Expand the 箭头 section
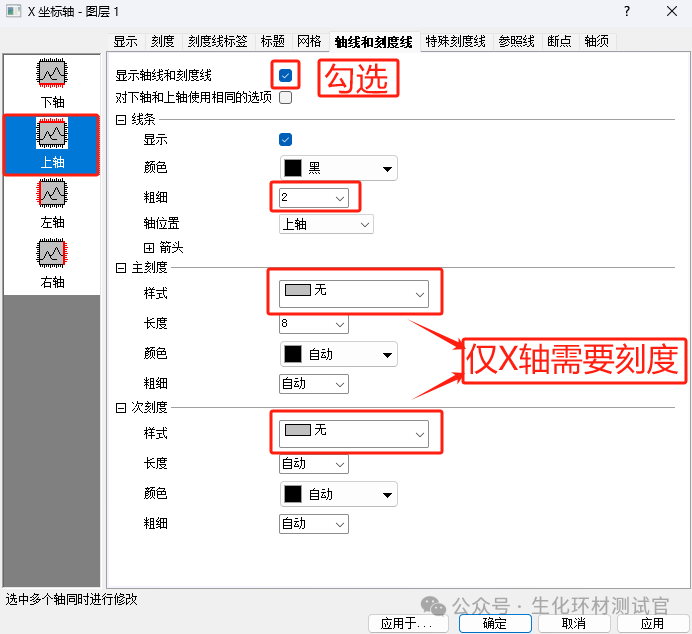 tap(149, 248)
